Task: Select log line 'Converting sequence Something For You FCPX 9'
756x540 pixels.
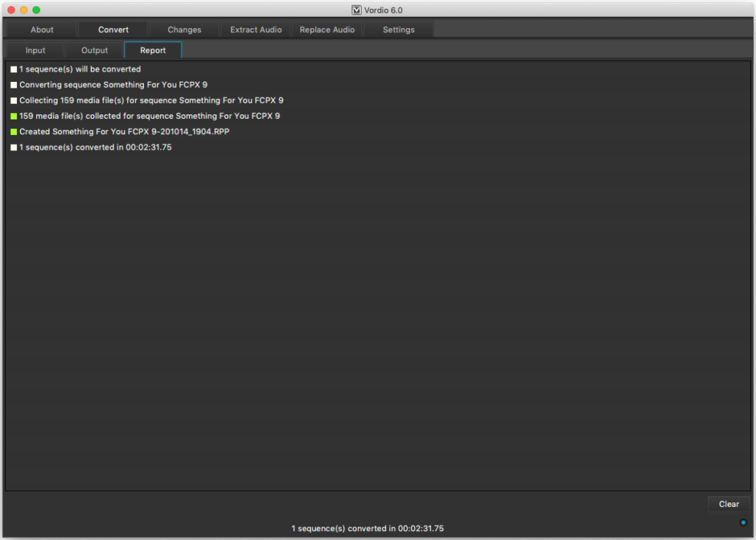Action: pos(113,85)
